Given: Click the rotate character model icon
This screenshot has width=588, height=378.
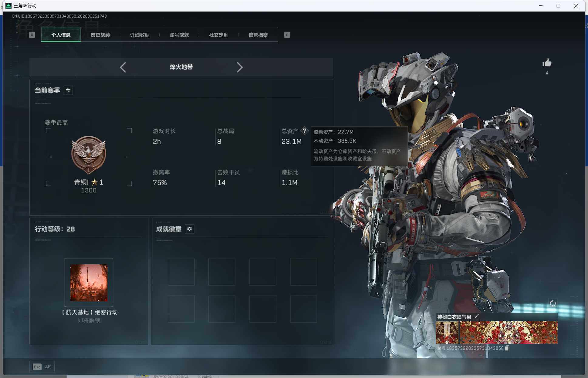Looking at the screenshot, I should click(x=553, y=303).
